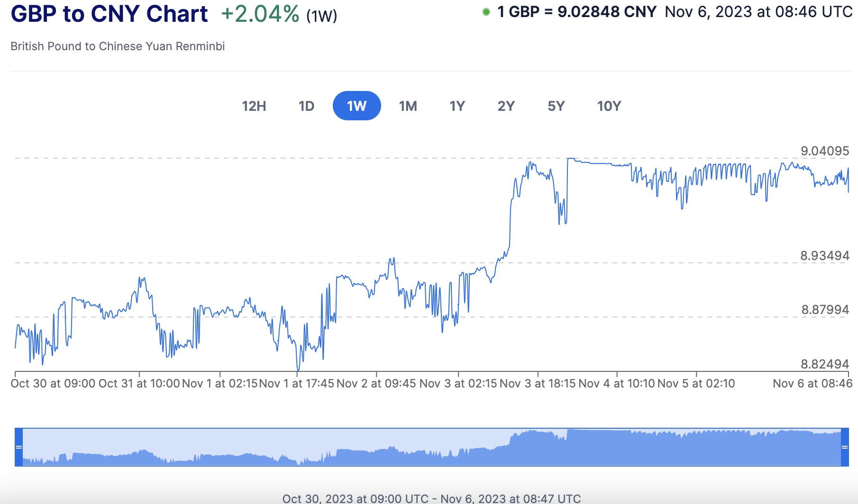Click the right range slider handle
The width and height of the screenshot is (858, 504).
pyautogui.click(x=845, y=447)
